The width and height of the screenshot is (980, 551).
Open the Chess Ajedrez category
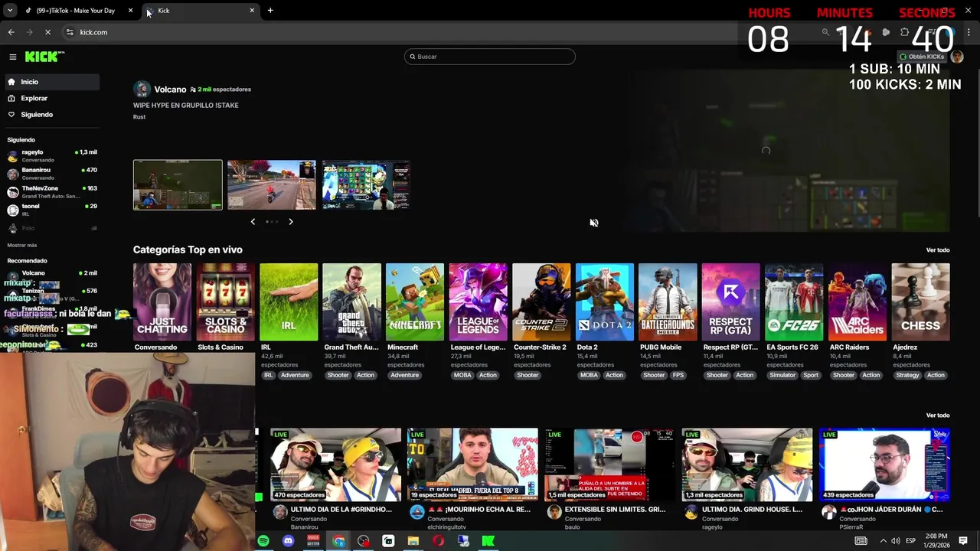tap(920, 302)
